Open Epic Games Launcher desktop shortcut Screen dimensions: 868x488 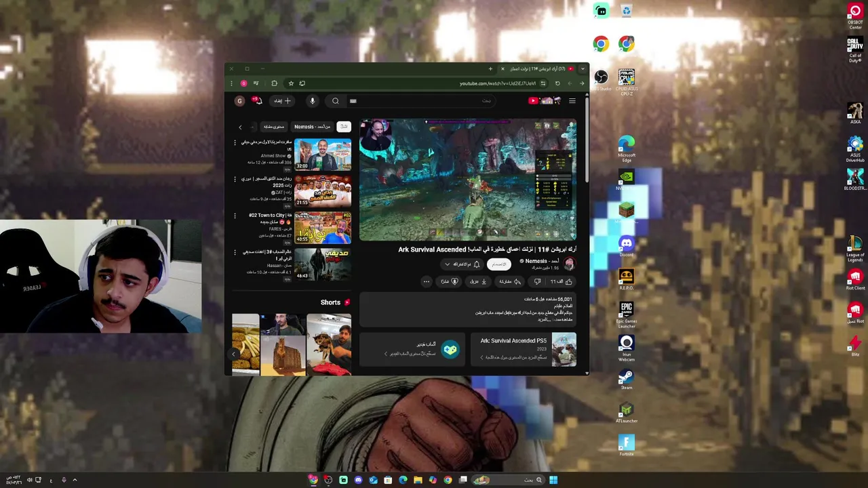[x=627, y=314]
